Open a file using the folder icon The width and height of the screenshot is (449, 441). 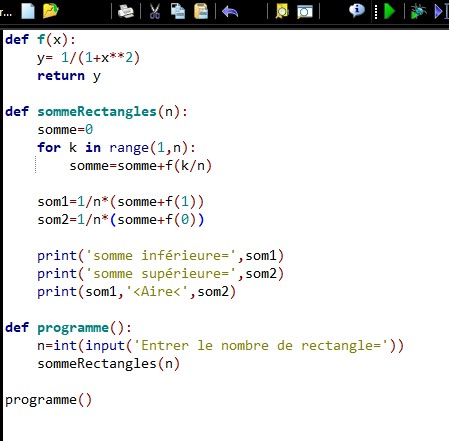[51, 11]
